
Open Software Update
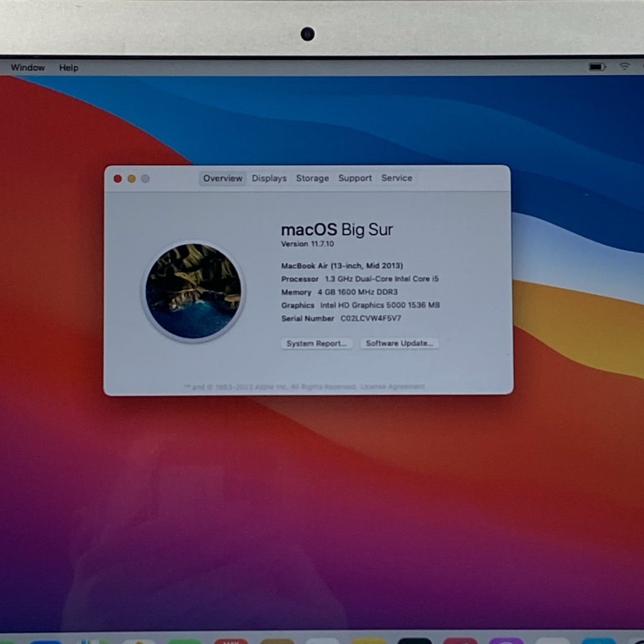click(x=399, y=343)
